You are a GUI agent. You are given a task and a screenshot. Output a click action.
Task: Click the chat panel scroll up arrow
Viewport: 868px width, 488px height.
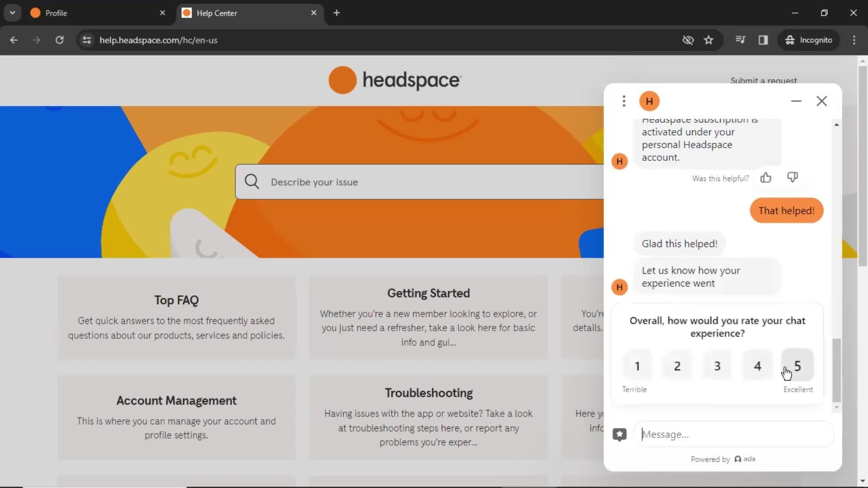(x=836, y=124)
